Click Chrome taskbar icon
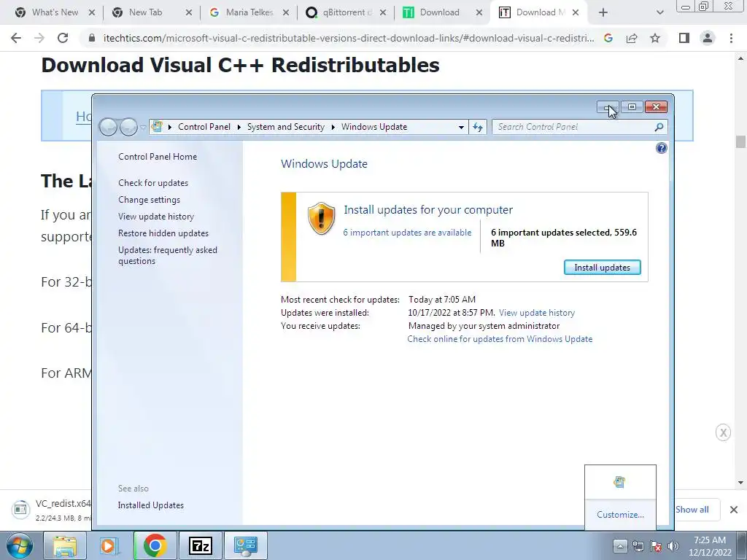The height and width of the screenshot is (560, 747). tap(155, 545)
